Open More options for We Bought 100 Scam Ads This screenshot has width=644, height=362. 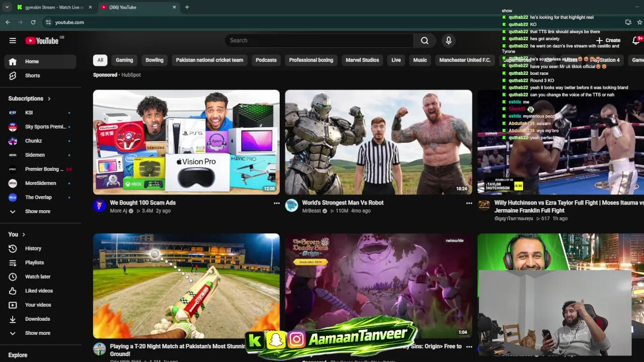click(x=276, y=203)
